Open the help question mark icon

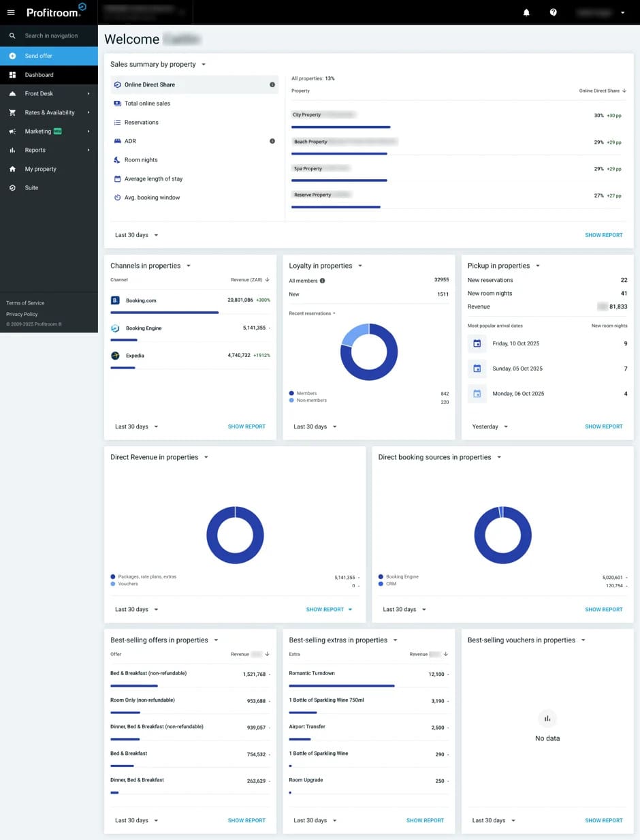pyautogui.click(x=553, y=12)
